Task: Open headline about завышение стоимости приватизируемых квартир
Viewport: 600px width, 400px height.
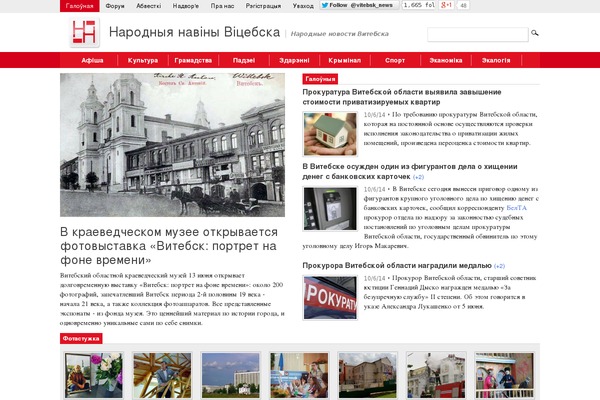Action: pos(402,97)
